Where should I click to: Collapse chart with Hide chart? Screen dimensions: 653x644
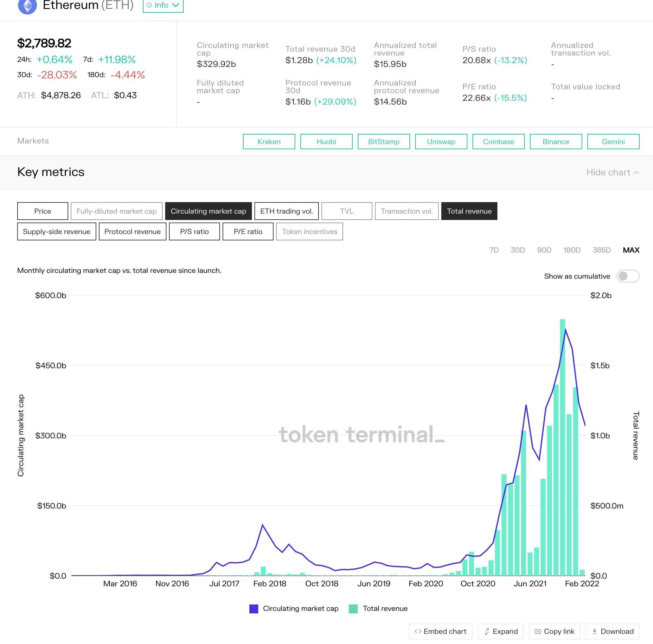[x=613, y=172]
